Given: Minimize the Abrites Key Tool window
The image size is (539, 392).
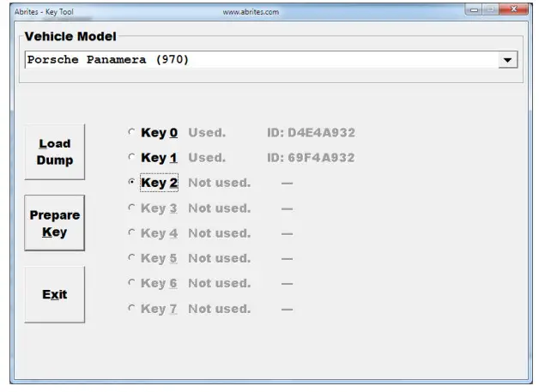Looking at the screenshot, I should click(x=474, y=9).
